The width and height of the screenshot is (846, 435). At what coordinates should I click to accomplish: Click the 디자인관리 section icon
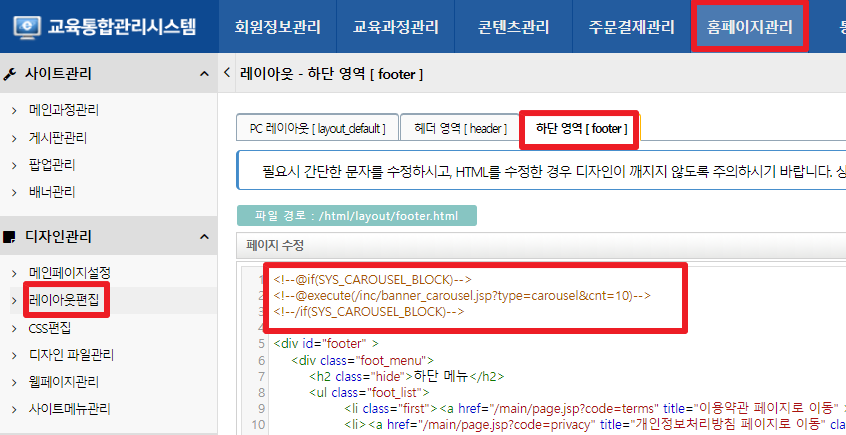click(10, 237)
